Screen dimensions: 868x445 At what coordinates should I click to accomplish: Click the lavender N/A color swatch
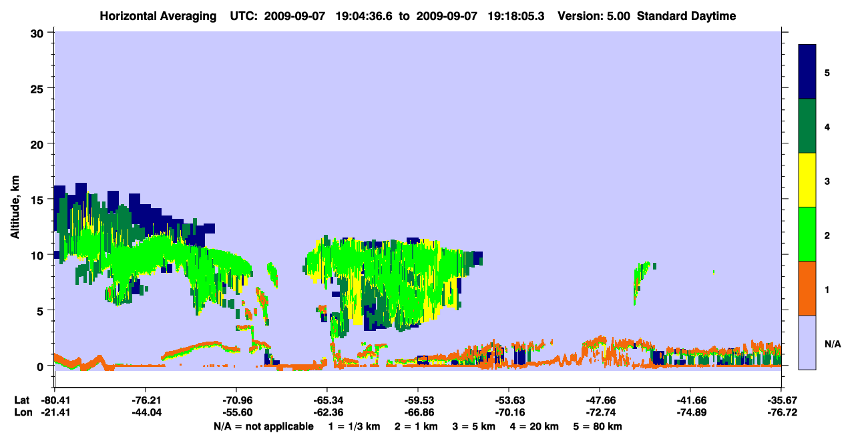[807, 342]
